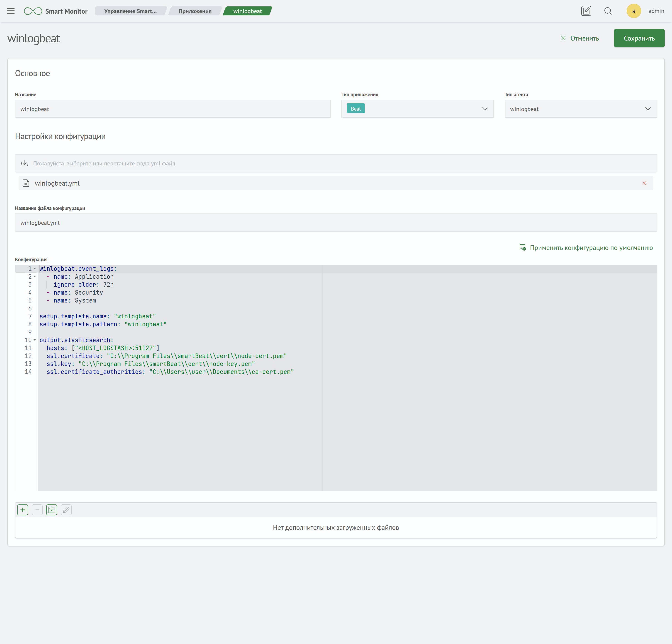Click code line ignore_older: 72h

point(84,284)
